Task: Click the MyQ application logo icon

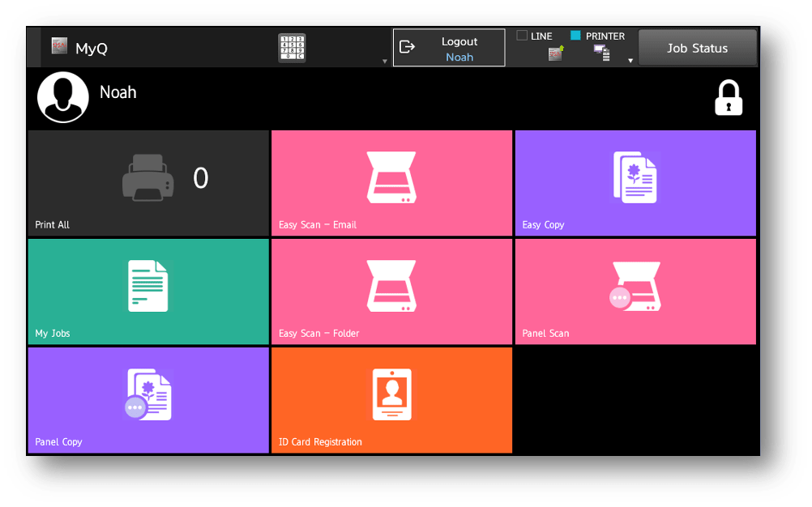Action: click(x=59, y=45)
